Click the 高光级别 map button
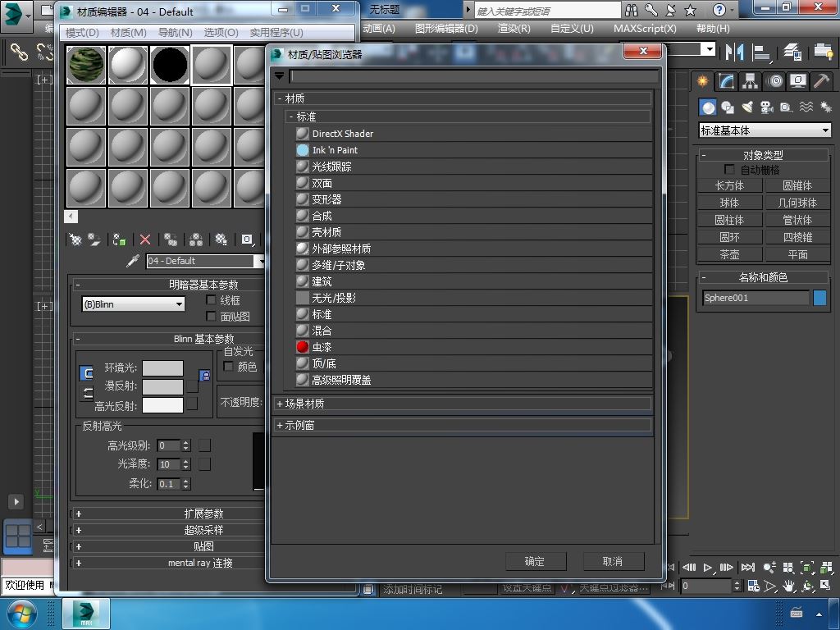 pos(204,445)
